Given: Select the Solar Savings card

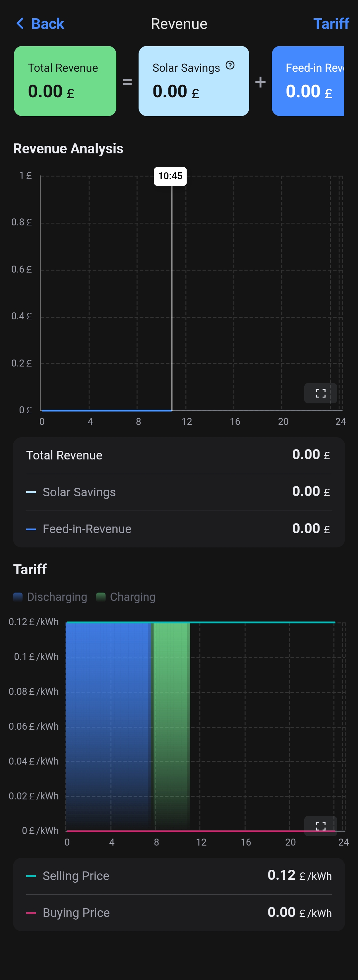Looking at the screenshot, I should point(194,81).
